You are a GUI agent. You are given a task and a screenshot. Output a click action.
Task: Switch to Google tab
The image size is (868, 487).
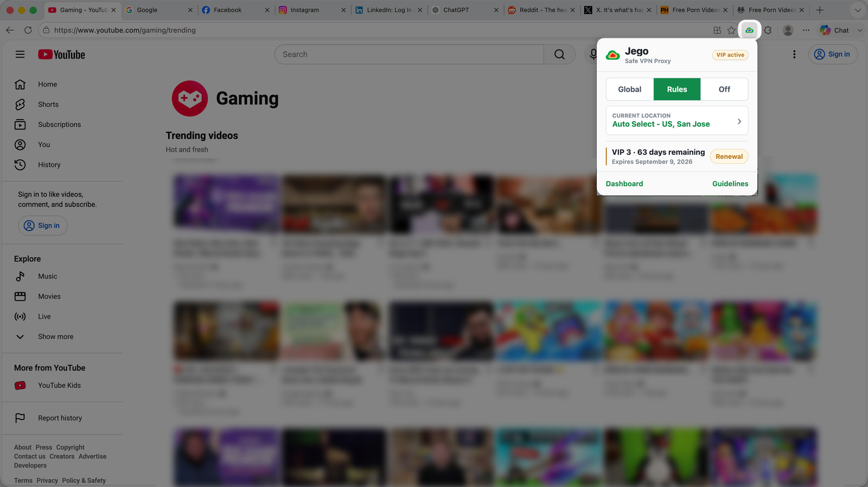tap(159, 10)
